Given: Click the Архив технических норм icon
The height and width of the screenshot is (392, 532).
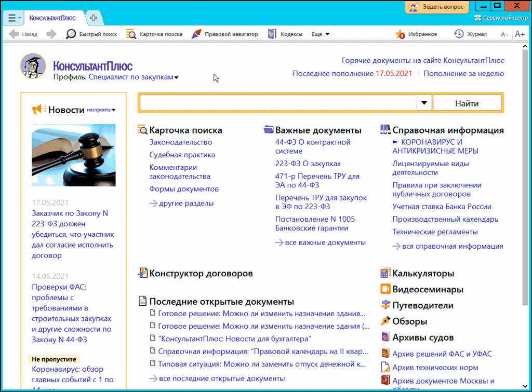Looking at the screenshot, I should 385,367.
